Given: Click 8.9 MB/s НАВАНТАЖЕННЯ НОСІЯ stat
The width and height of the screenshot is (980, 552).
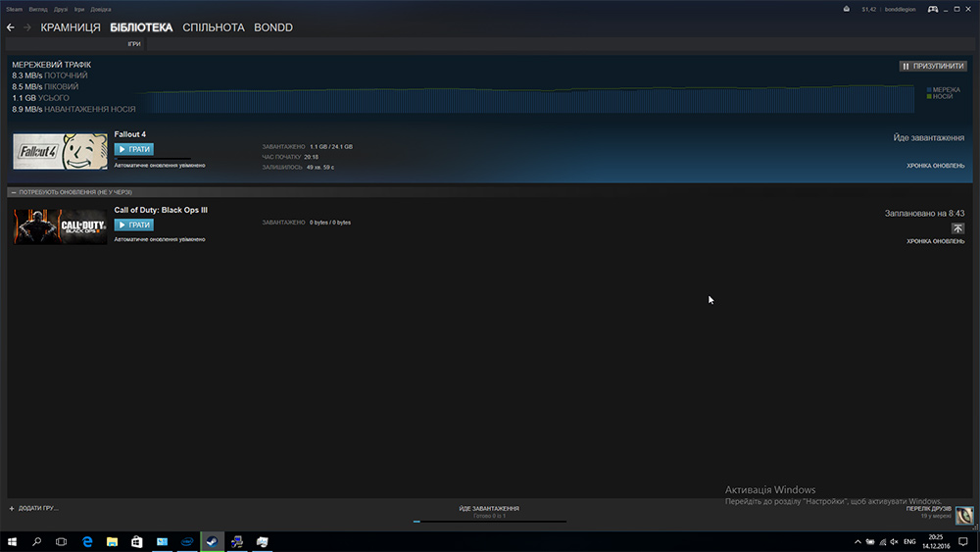Looking at the screenshot, I should (73, 110).
